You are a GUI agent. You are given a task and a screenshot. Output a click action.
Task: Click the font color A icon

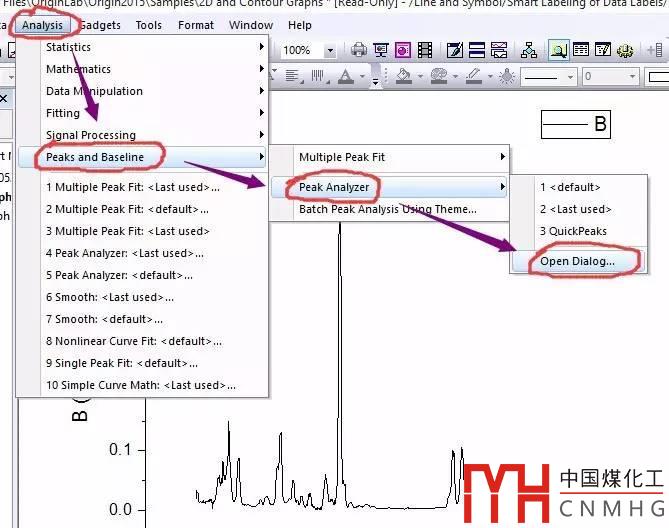[x=346, y=76]
